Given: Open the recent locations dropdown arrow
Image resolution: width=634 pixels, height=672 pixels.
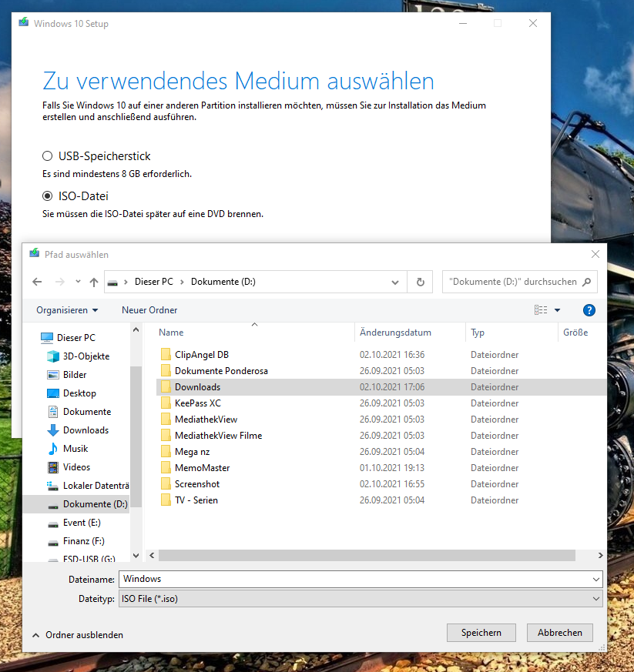Looking at the screenshot, I should (78, 282).
